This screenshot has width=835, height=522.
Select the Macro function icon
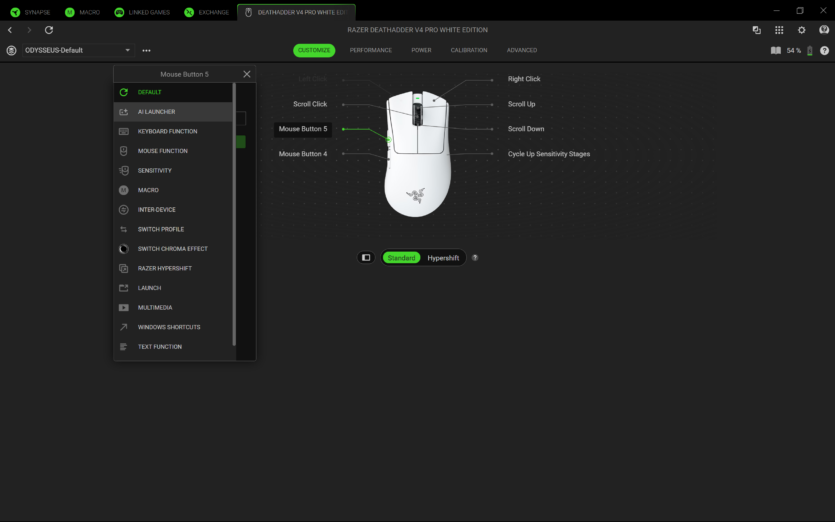123,190
